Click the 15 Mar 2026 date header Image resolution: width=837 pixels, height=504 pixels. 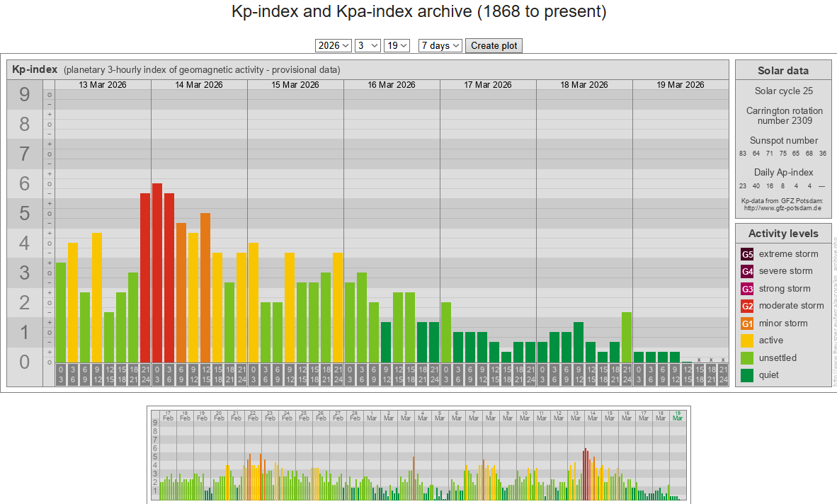point(295,85)
